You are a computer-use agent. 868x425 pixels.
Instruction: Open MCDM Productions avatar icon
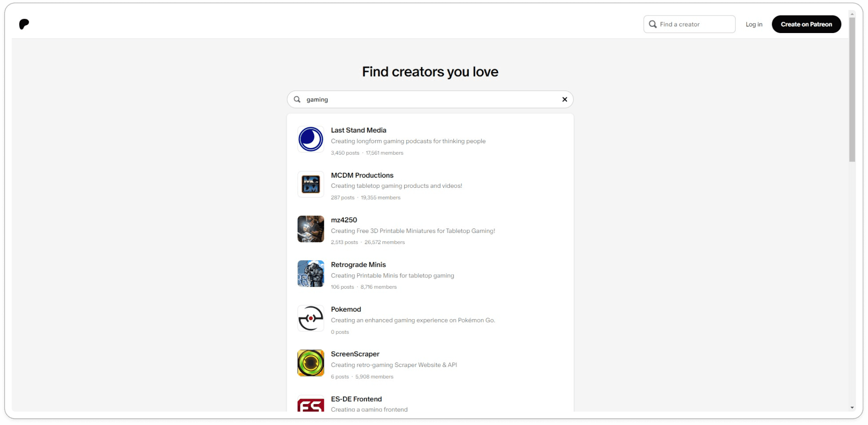311,184
